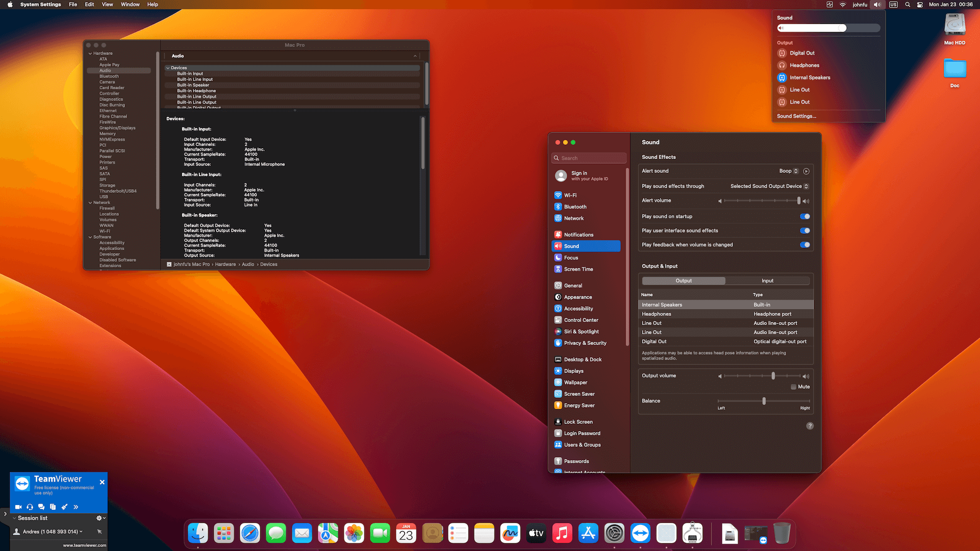Open Alert sound Boop dropdown

(789, 171)
